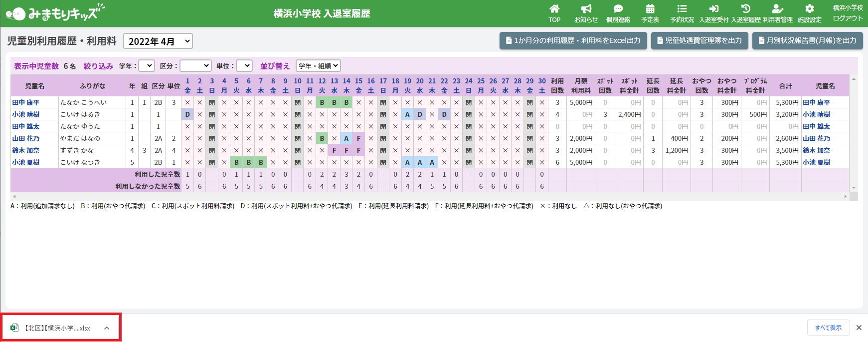Open 施設設定 gear icon
The width and height of the screenshot is (868, 342).
(809, 9)
